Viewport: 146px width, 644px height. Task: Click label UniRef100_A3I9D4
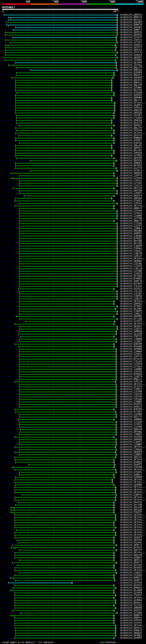pos(131,613)
